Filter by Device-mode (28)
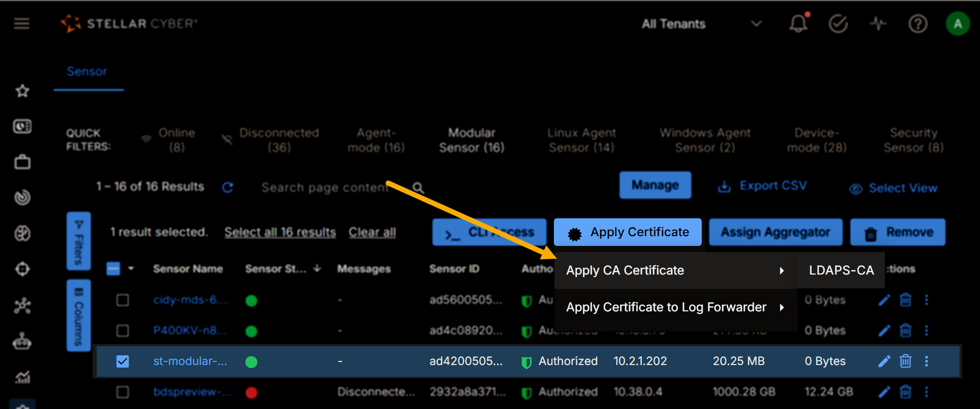The image size is (980, 409). [817, 140]
